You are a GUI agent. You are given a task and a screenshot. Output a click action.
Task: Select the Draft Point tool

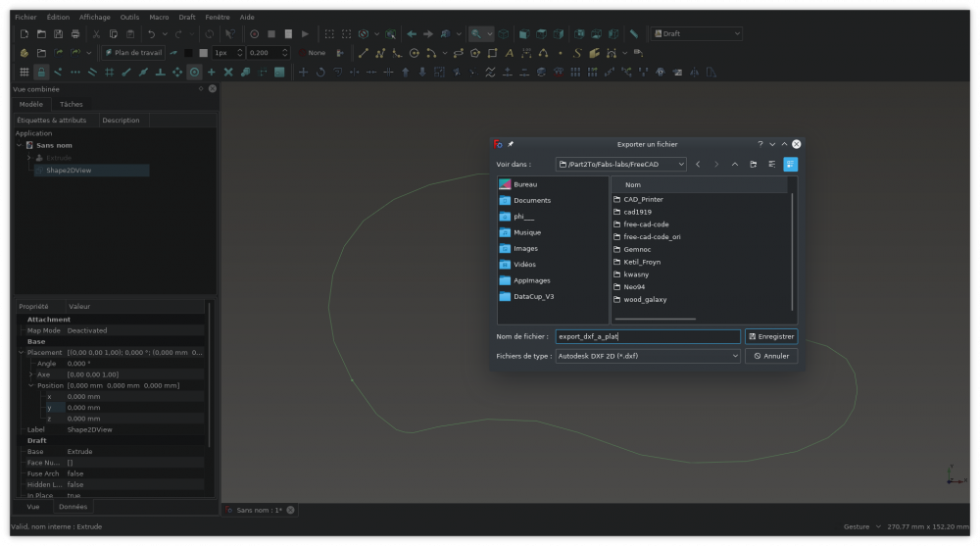(560, 53)
